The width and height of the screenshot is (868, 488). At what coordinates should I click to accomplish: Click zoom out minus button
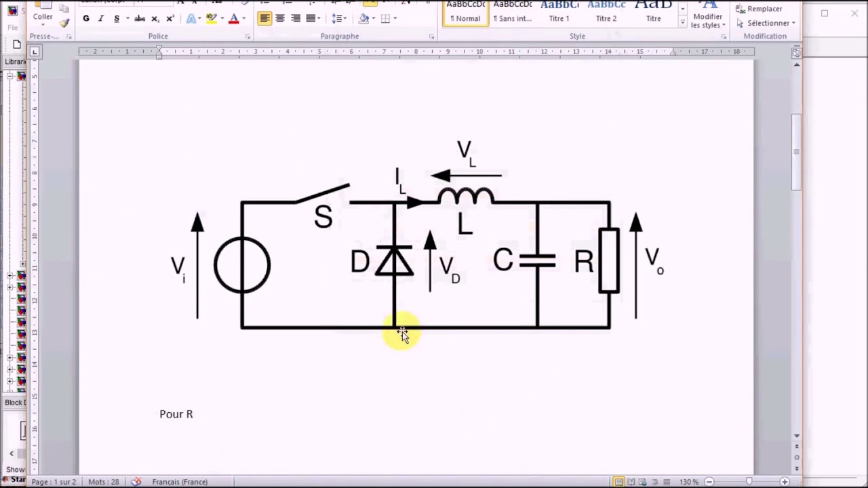[x=709, y=482]
